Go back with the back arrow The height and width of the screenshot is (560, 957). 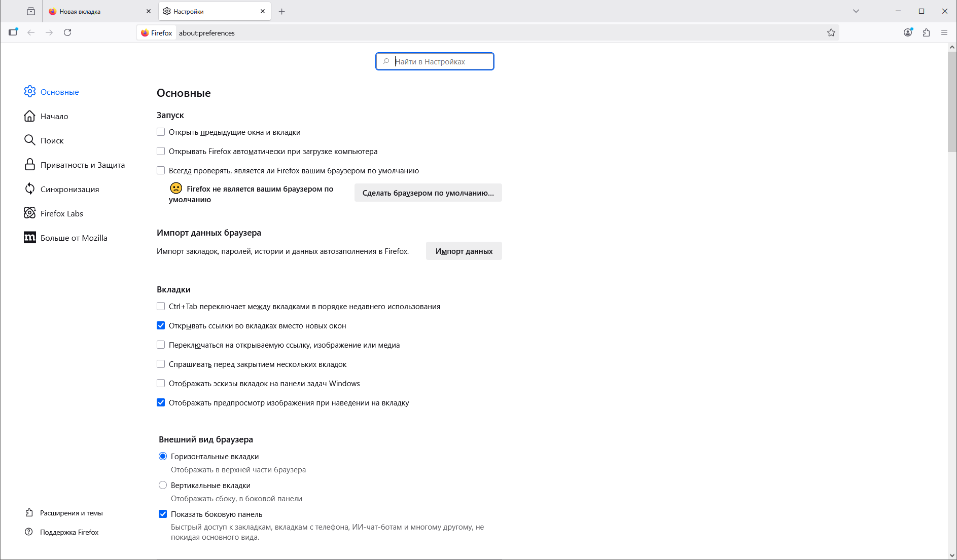[31, 32]
